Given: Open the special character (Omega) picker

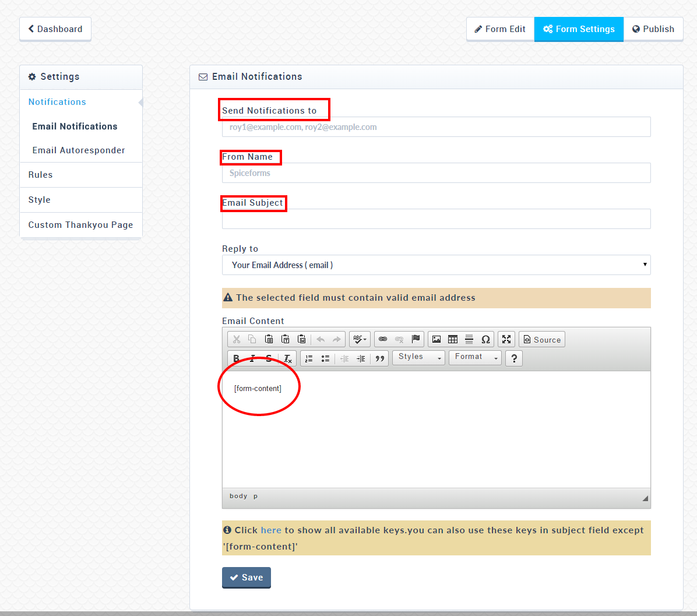Looking at the screenshot, I should [x=485, y=339].
